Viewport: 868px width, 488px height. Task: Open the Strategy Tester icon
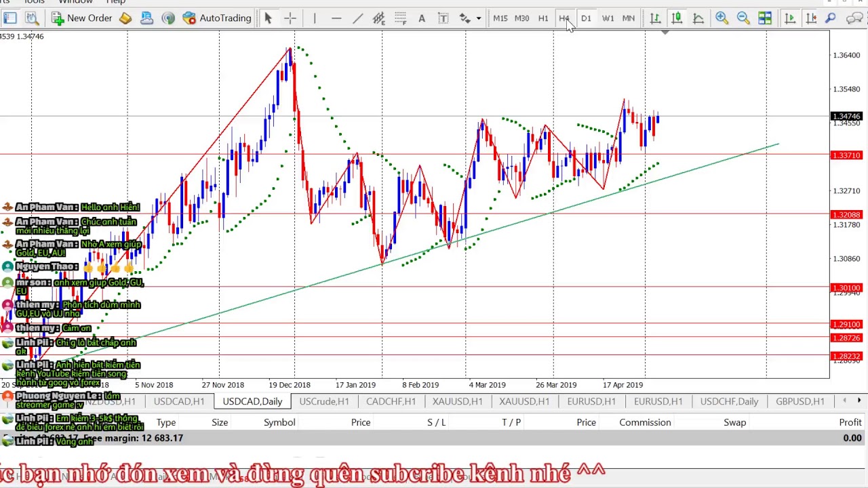click(32, 18)
